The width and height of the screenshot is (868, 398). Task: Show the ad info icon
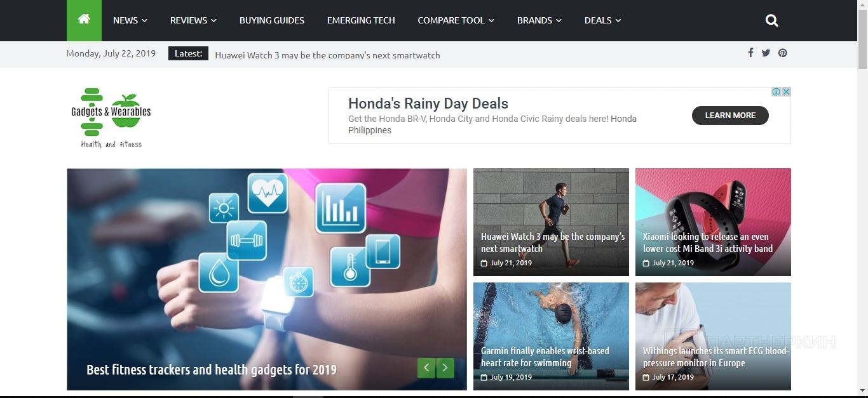pos(776,92)
